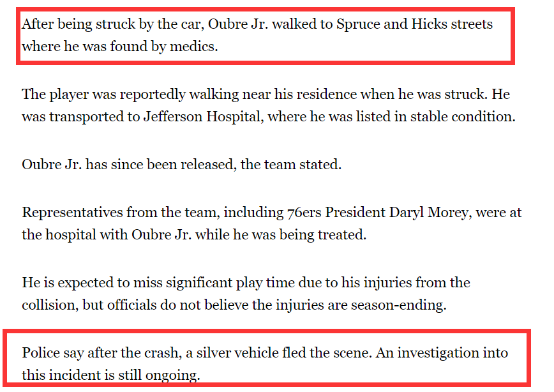This screenshot has width=554, height=392.
Task: Click the words "the team stated."
Action: point(291,165)
